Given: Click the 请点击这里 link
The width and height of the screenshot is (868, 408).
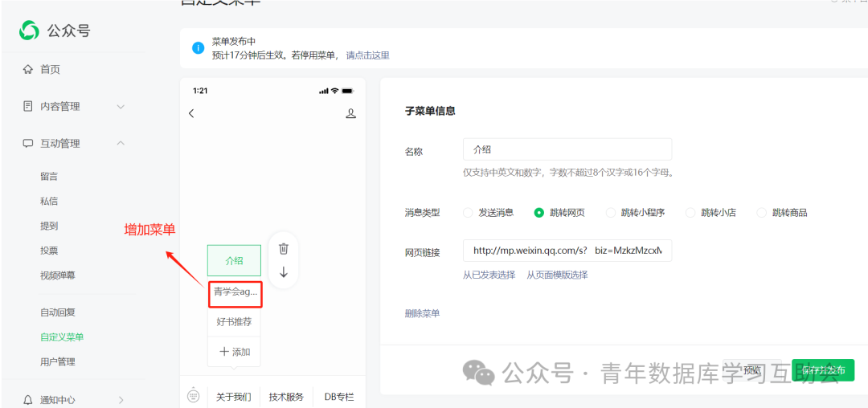Looking at the screenshot, I should click(x=367, y=55).
